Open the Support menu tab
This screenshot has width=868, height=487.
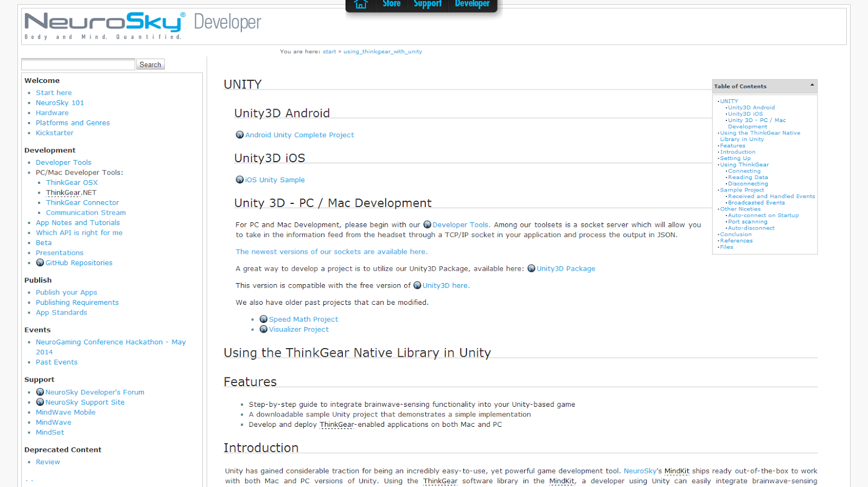(427, 4)
